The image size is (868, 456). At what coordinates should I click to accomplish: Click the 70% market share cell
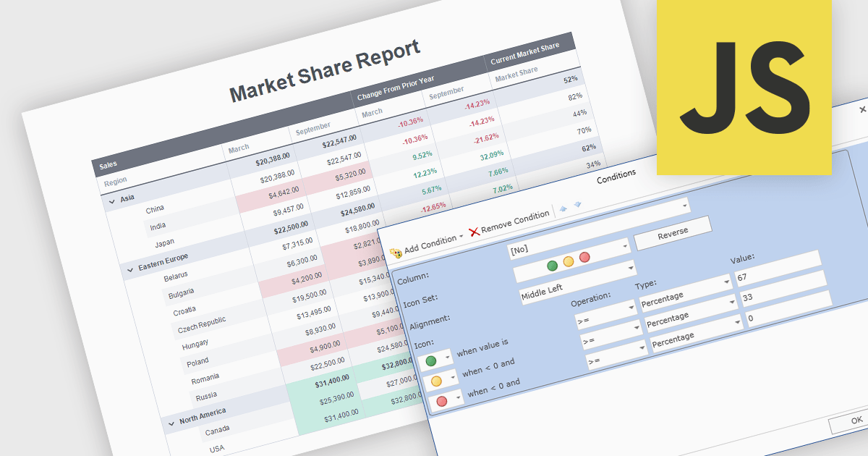tap(584, 131)
